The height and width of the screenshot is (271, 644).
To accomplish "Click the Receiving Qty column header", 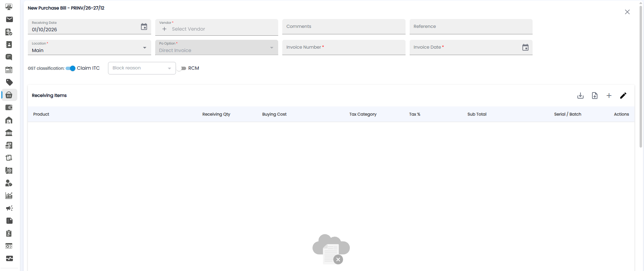I will (216, 114).
